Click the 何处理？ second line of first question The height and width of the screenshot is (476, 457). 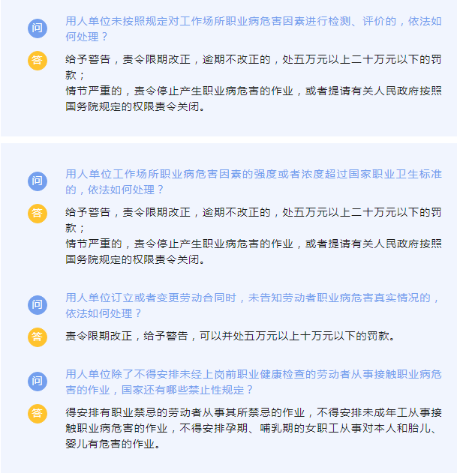(x=86, y=37)
